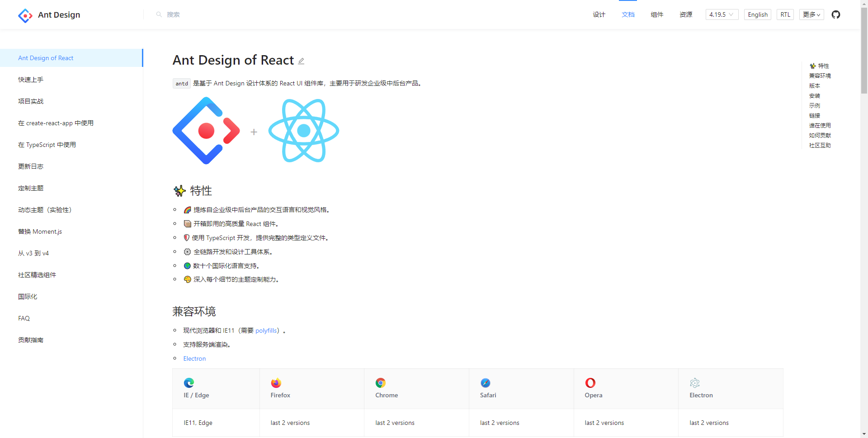Click the rainbow emoji in feature list

188,210
